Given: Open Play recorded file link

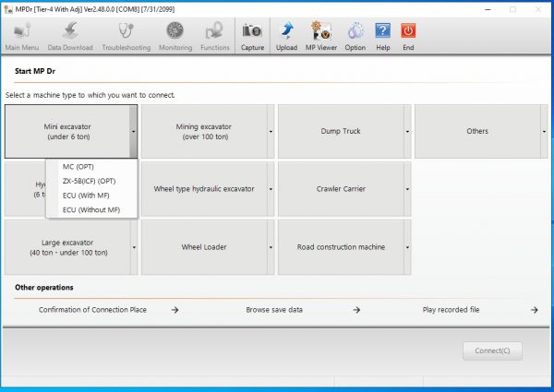Looking at the screenshot, I should pos(451,310).
